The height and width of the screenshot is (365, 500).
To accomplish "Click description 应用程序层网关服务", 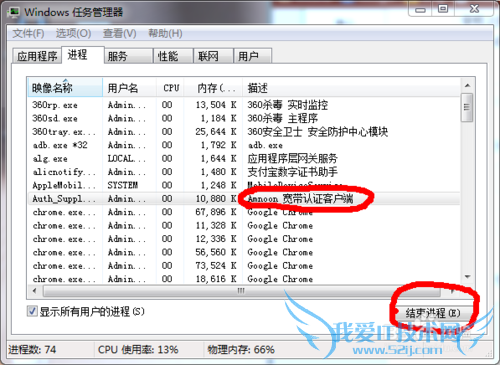I will click(292, 158).
